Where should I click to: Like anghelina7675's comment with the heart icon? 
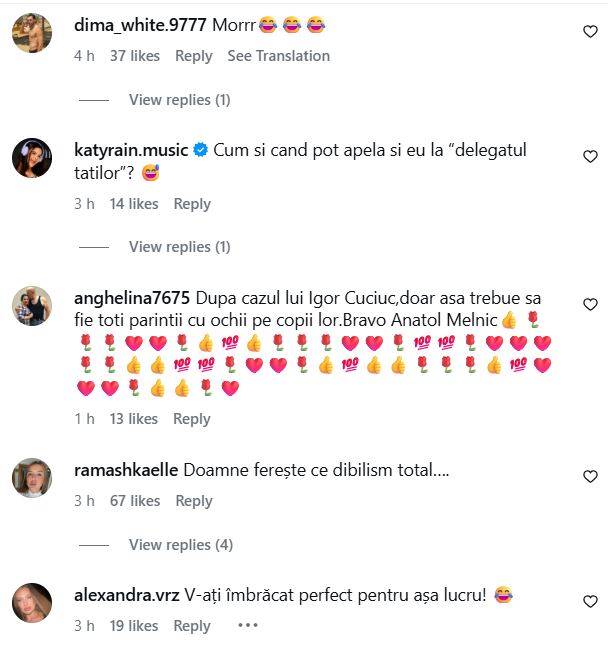point(590,305)
